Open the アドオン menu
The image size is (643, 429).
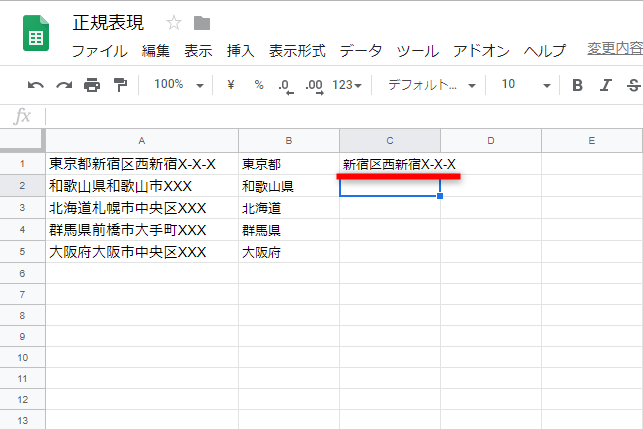(481, 51)
